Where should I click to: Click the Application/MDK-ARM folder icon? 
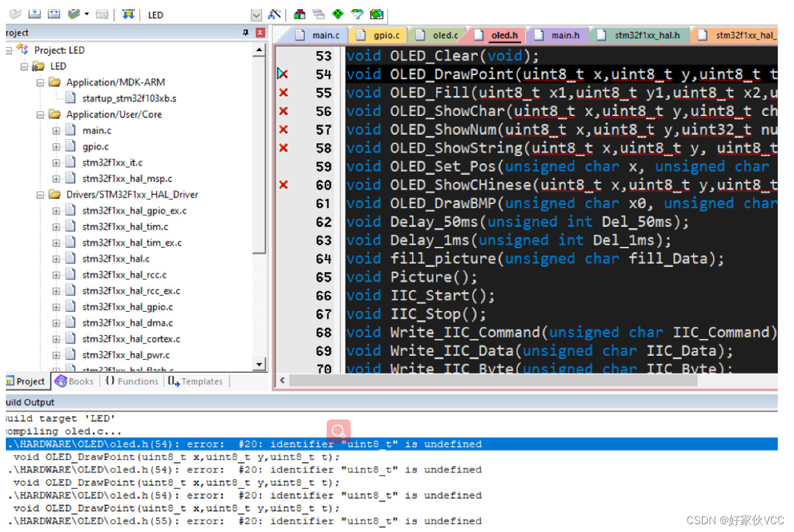[55, 82]
